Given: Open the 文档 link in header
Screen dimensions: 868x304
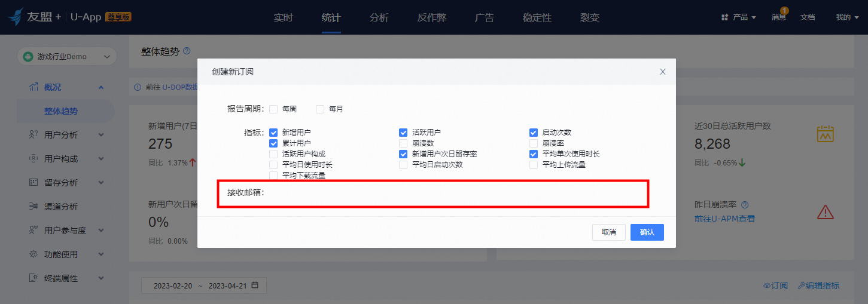Looking at the screenshot, I should coord(808,17).
